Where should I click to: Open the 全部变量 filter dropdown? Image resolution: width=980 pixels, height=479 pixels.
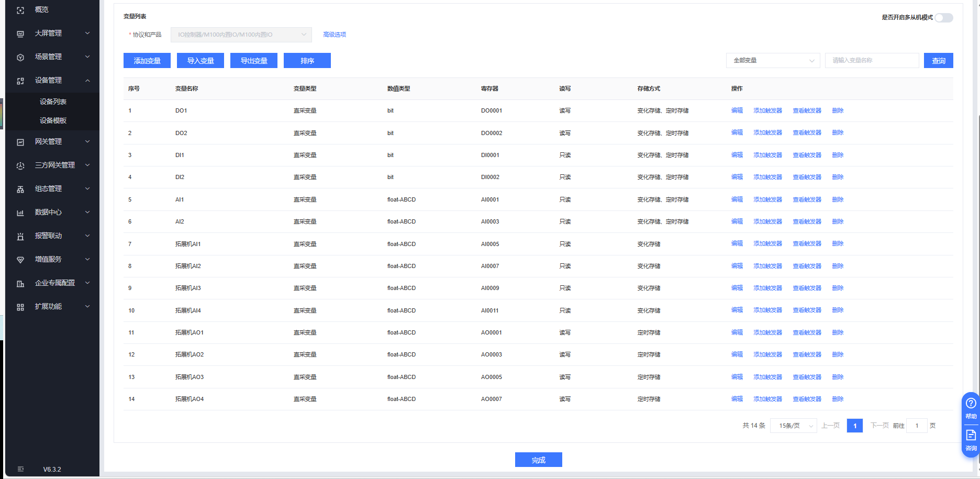pos(773,61)
